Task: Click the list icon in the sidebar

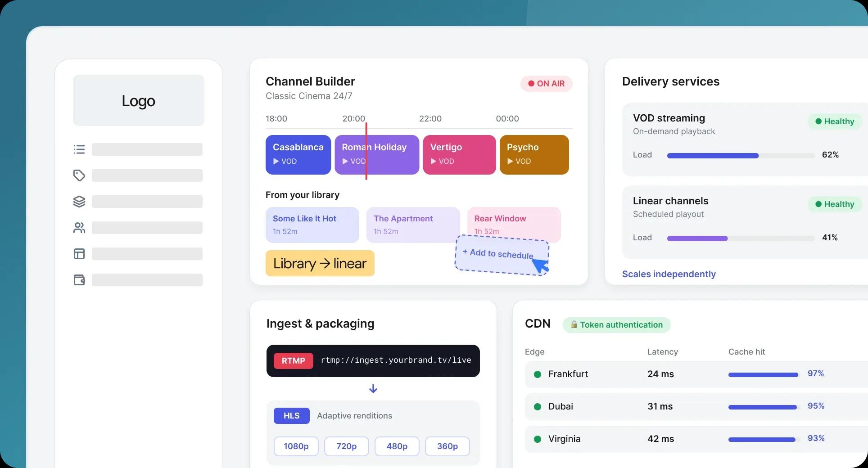Action: click(x=79, y=149)
